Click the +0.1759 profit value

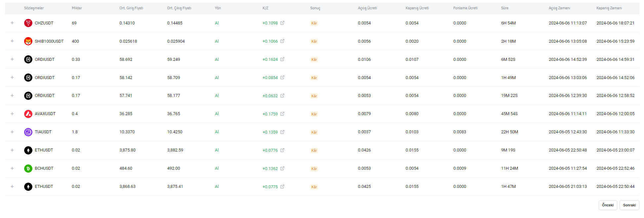coord(270,114)
